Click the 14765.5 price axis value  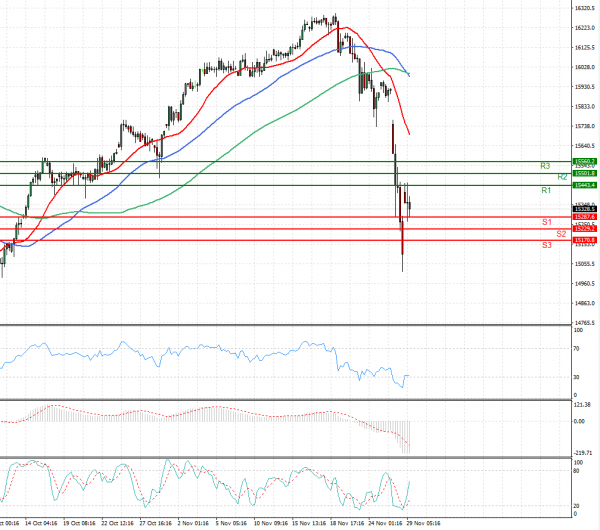point(585,323)
